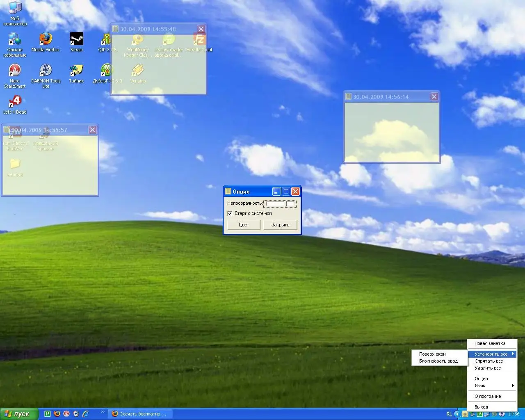Select the ДубльГИС desktop shortcut
Screen dimensions: 525x420
coord(107,73)
